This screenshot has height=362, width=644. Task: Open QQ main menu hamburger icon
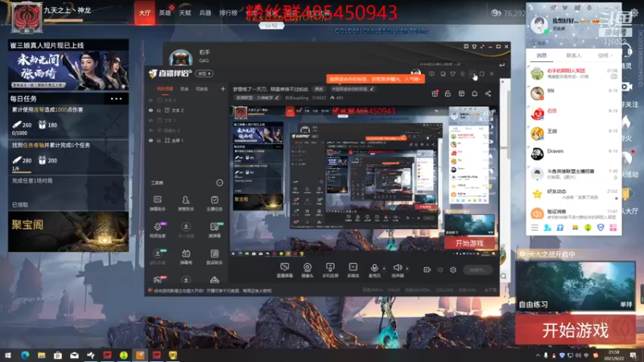tap(535, 228)
